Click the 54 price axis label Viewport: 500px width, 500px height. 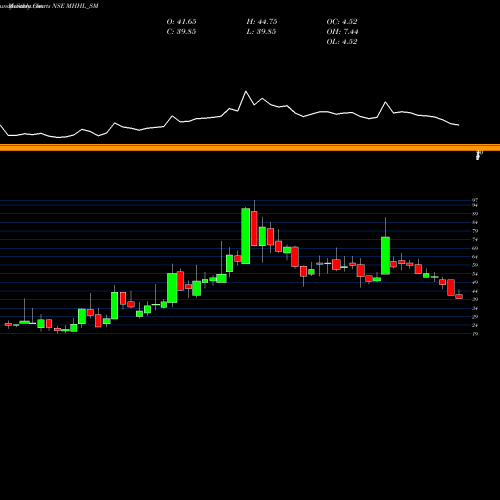tap(475, 274)
